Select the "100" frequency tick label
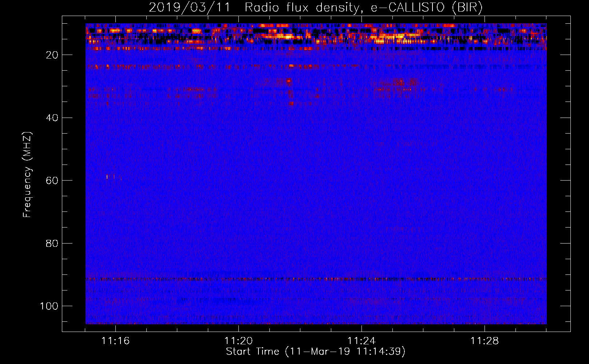Viewport: 589px width, 364px height. [49, 306]
